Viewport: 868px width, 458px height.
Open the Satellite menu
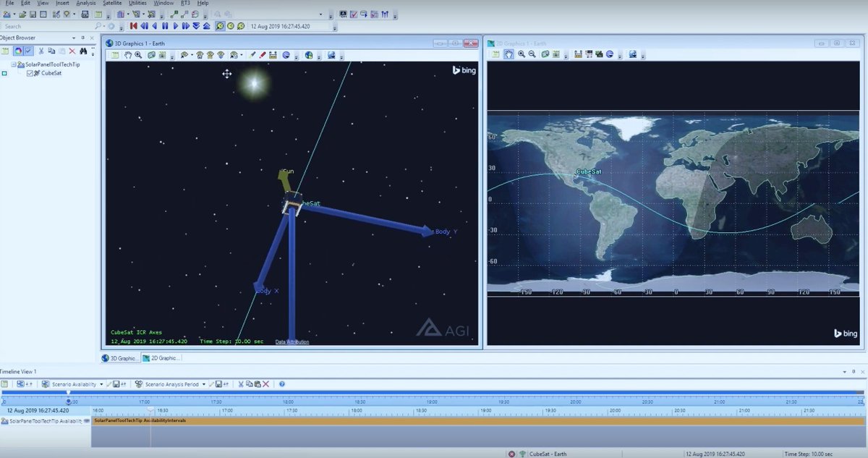click(x=112, y=3)
